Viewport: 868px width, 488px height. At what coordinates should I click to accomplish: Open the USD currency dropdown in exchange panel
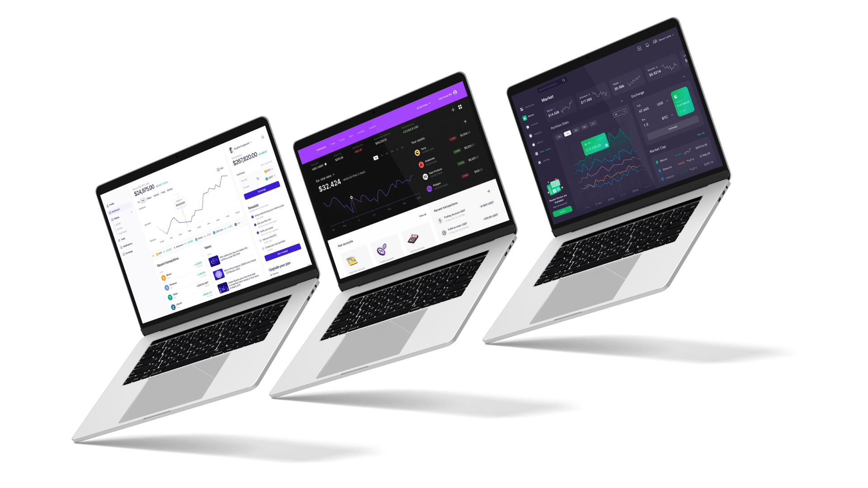pyautogui.click(x=663, y=106)
